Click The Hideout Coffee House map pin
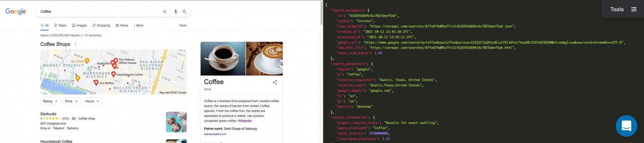The width and height of the screenshot is (644, 143). click(116, 60)
